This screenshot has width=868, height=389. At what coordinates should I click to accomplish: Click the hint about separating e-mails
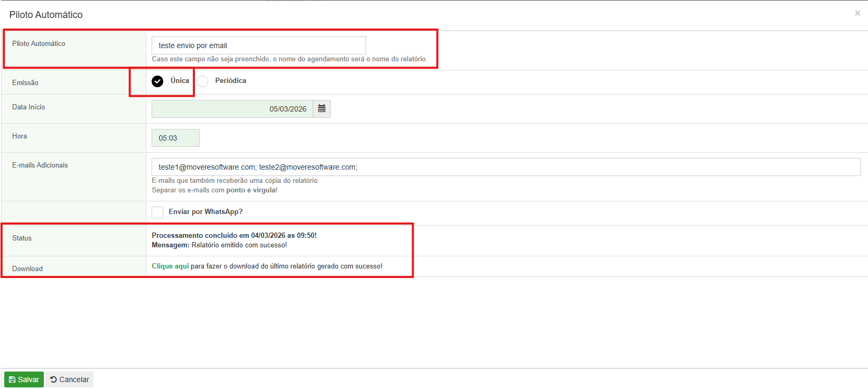[214, 190]
